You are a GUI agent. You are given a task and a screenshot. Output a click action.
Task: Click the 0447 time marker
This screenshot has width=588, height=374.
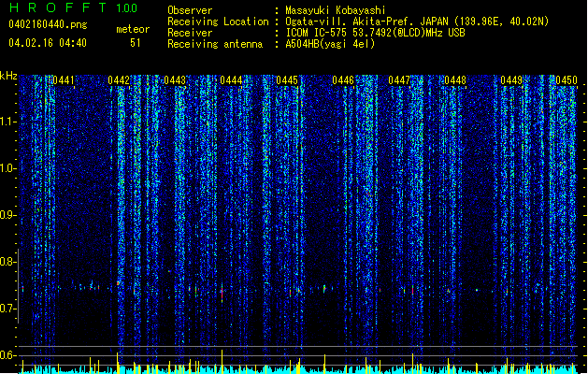click(399, 80)
